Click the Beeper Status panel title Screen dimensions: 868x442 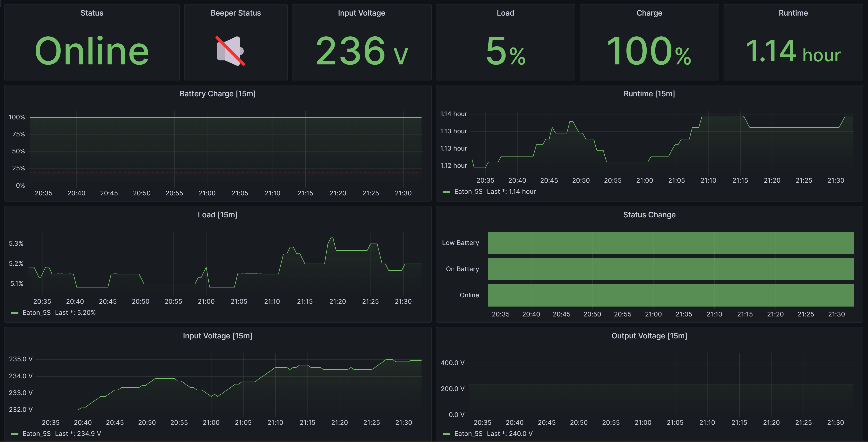(236, 13)
